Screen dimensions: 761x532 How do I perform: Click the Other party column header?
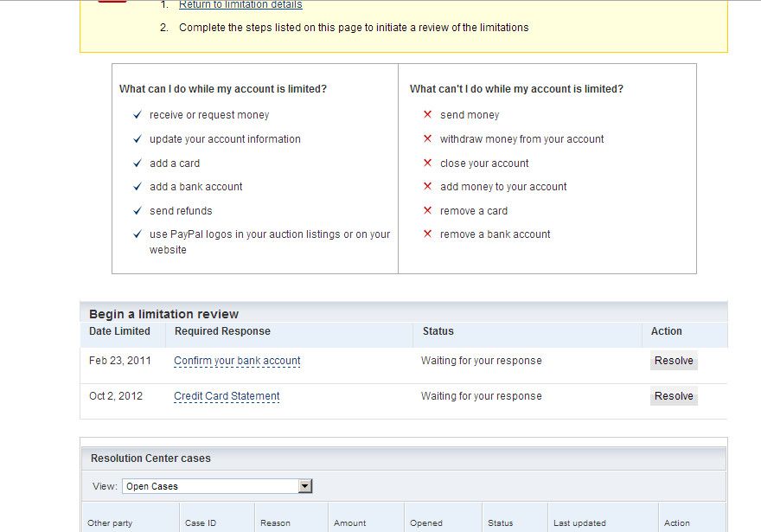(110, 522)
